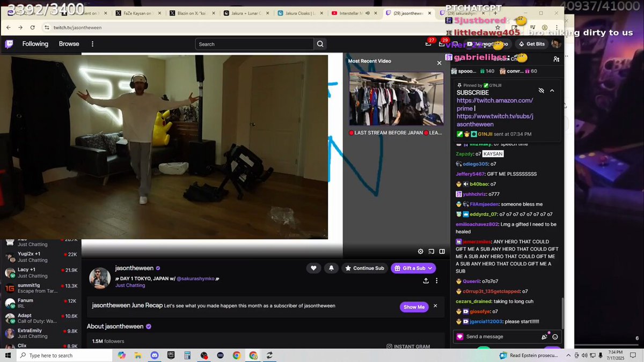Screen dimensions: 644x362
Task: Open Discord from the taskbar
Action: pyautogui.click(x=155, y=356)
